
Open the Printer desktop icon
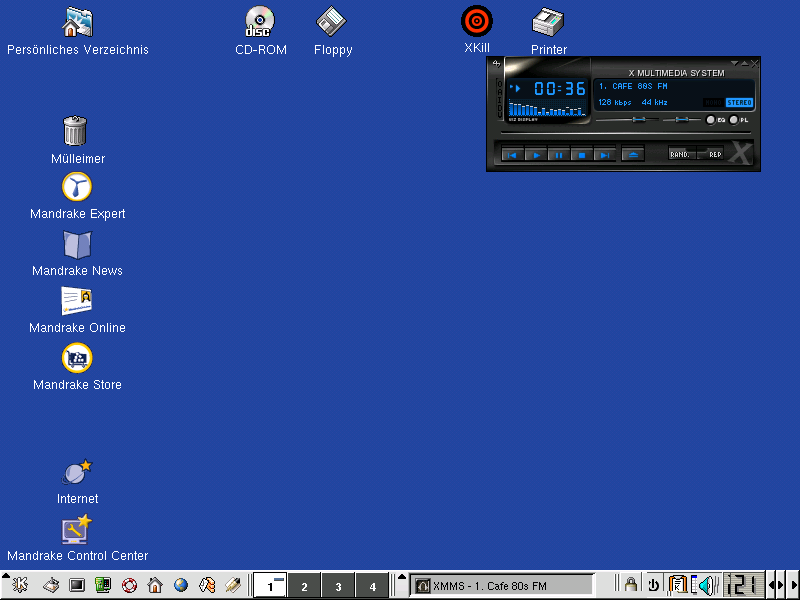[548, 31]
